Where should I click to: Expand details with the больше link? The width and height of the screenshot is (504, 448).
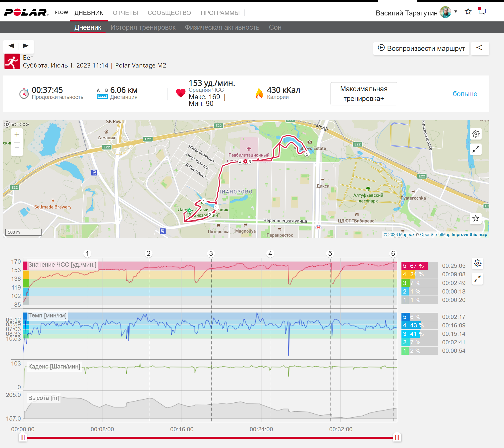click(x=465, y=94)
